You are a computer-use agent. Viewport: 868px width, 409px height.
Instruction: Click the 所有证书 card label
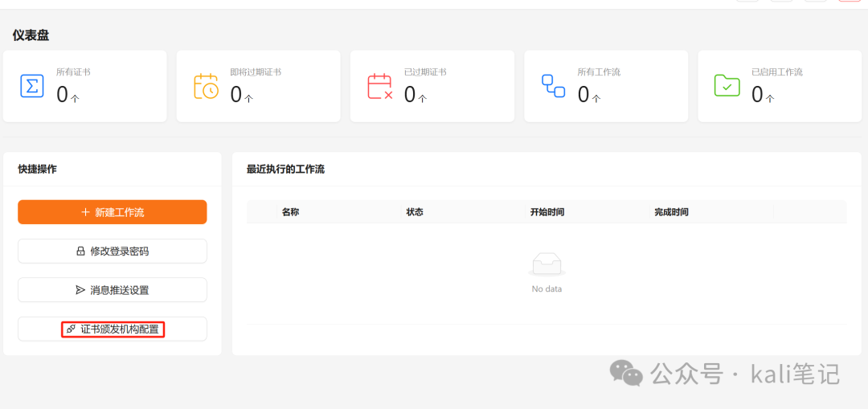click(74, 72)
